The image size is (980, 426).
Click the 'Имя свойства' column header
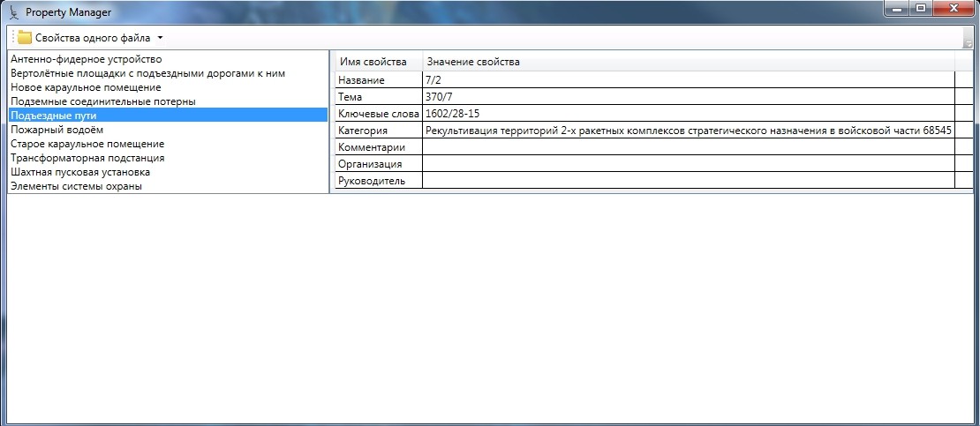[379, 62]
